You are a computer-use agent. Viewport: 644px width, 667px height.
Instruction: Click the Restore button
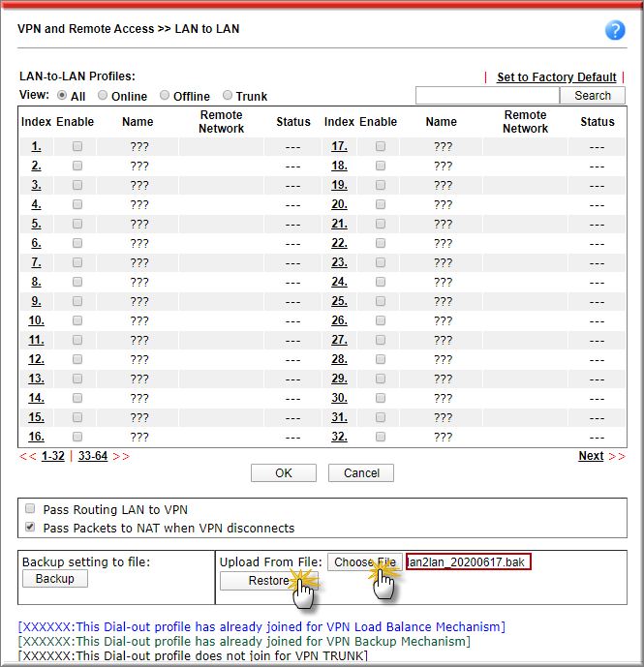tap(268, 581)
